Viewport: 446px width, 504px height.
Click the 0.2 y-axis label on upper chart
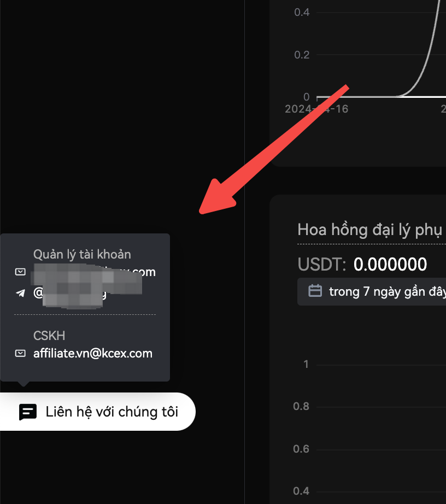click(302, 55)
